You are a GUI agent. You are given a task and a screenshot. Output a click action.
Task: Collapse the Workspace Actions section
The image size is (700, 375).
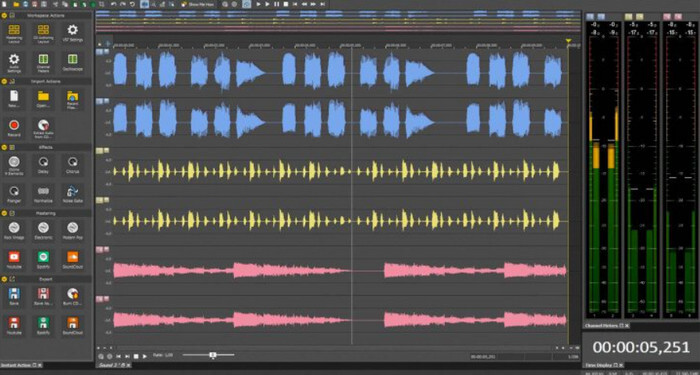(4, 15)
